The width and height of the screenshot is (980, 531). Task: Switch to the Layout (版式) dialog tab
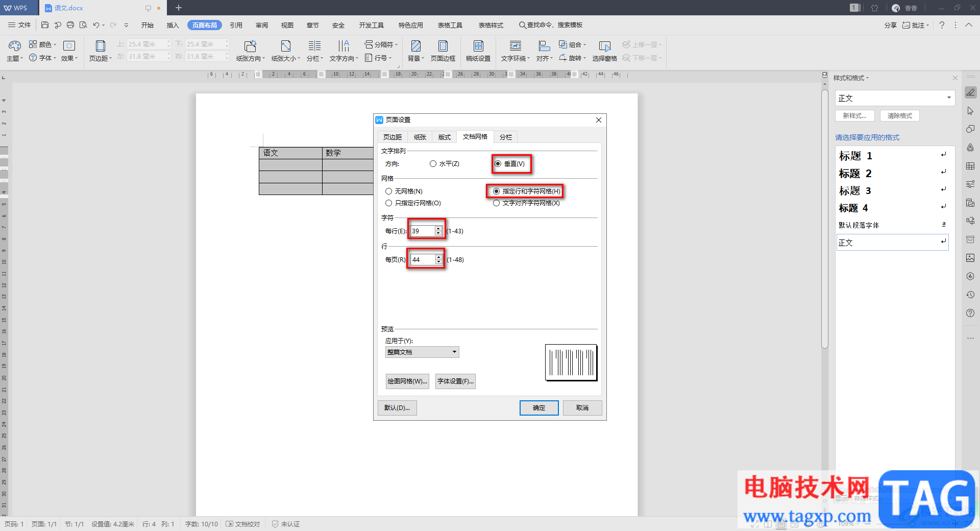(x=445, y=137)
